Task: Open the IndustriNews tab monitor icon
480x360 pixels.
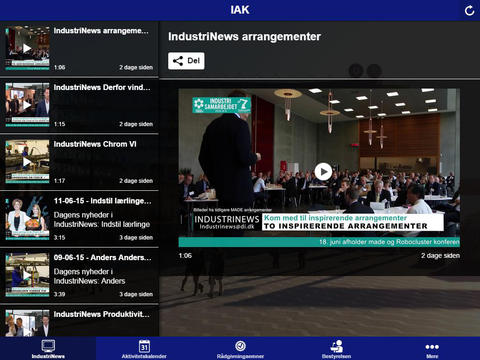Action: click(x=48, y=346)
